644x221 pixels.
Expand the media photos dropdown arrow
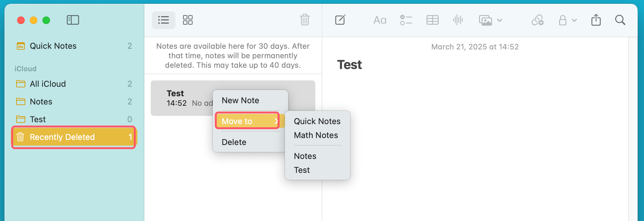500,21
